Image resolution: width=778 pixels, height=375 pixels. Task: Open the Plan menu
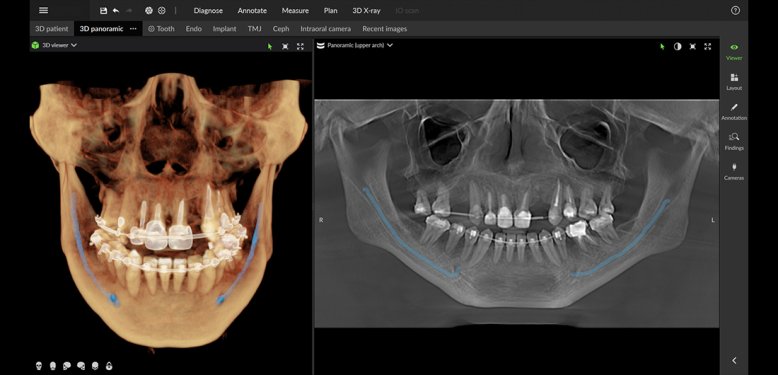click(x=330, y=10)
